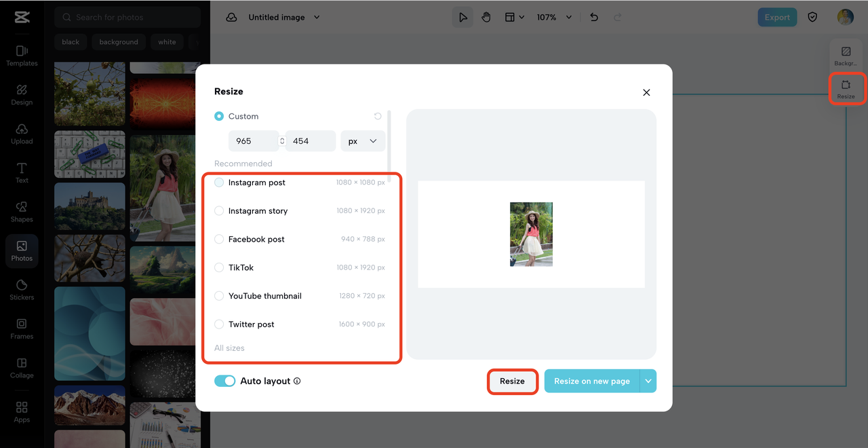
Task: Select the keyboard photo thumbnail
Action: pyautogui.click(x=90, y=154)
